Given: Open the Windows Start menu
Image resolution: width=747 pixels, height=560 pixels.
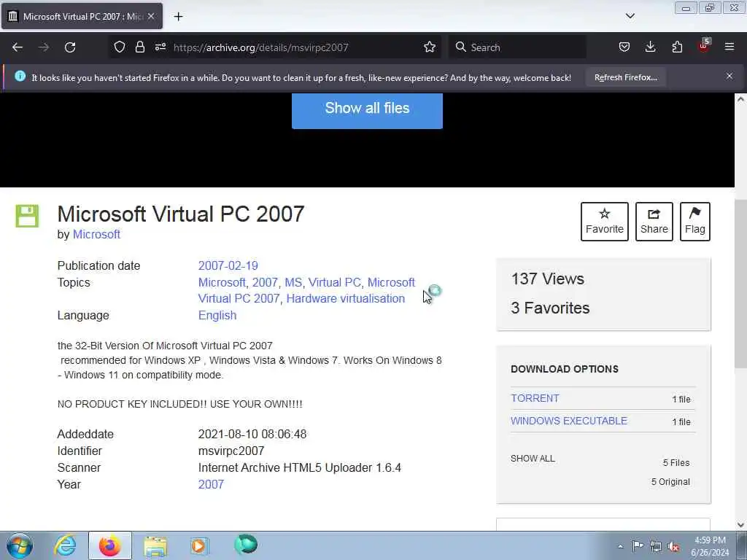Looking at the screenshot, I should tap(20, 545).
